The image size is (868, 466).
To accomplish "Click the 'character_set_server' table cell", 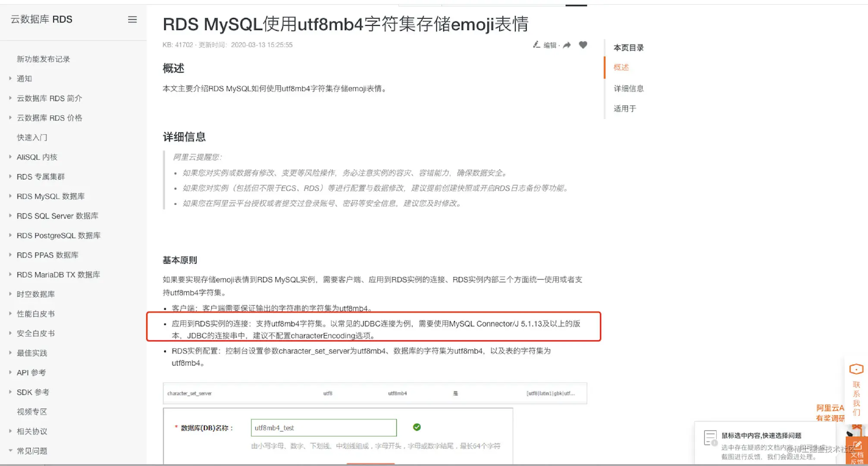I will click(x=189, y=394).
